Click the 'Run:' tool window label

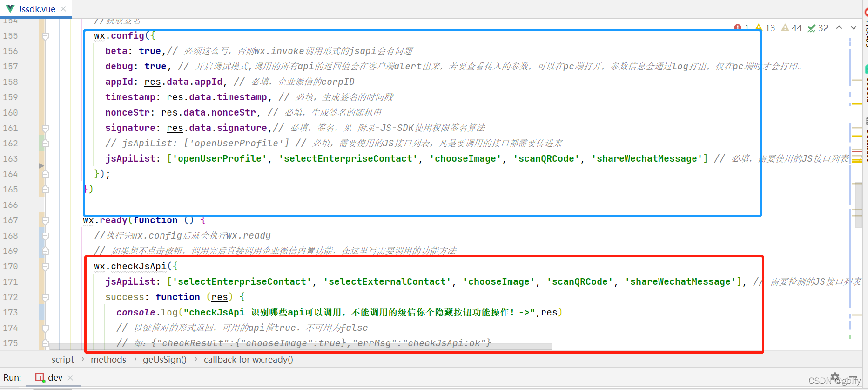13,377
